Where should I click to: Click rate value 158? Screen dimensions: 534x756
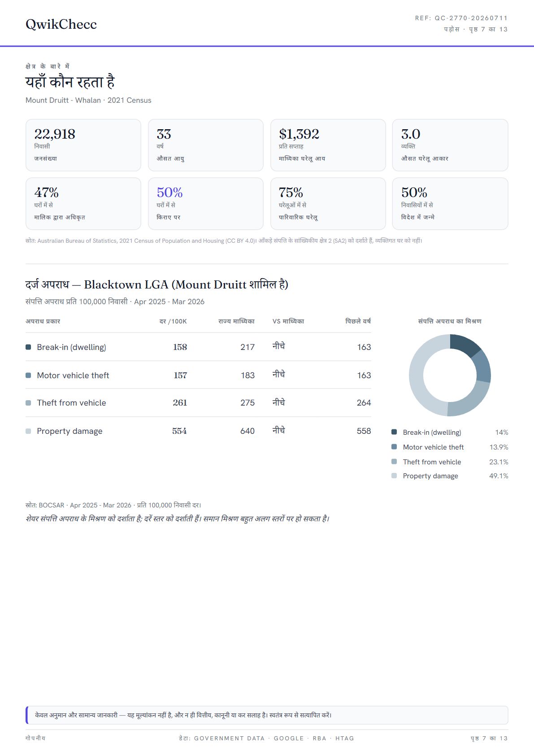pyautogui.click(x=180, y=347)
